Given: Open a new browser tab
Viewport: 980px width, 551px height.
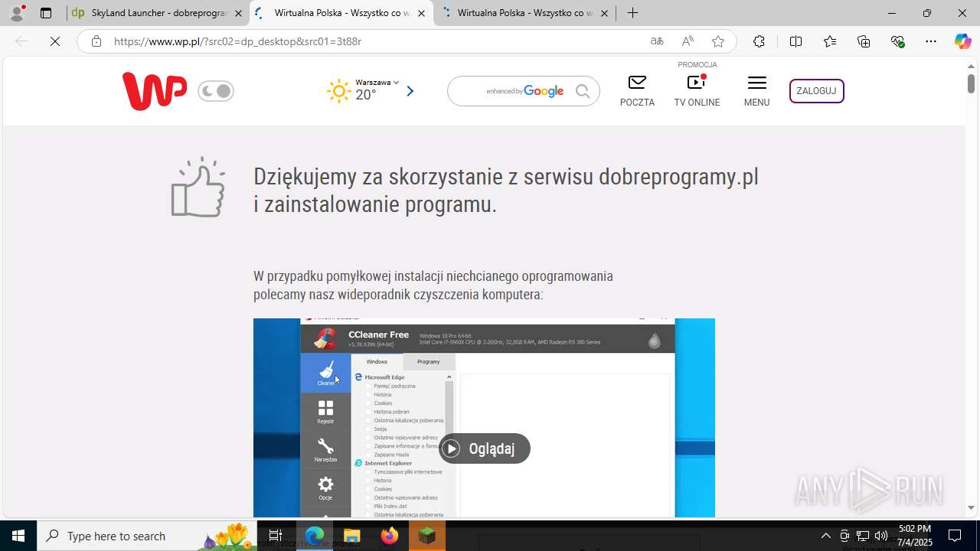Looking at the screenshot, I should coord(632,13).
